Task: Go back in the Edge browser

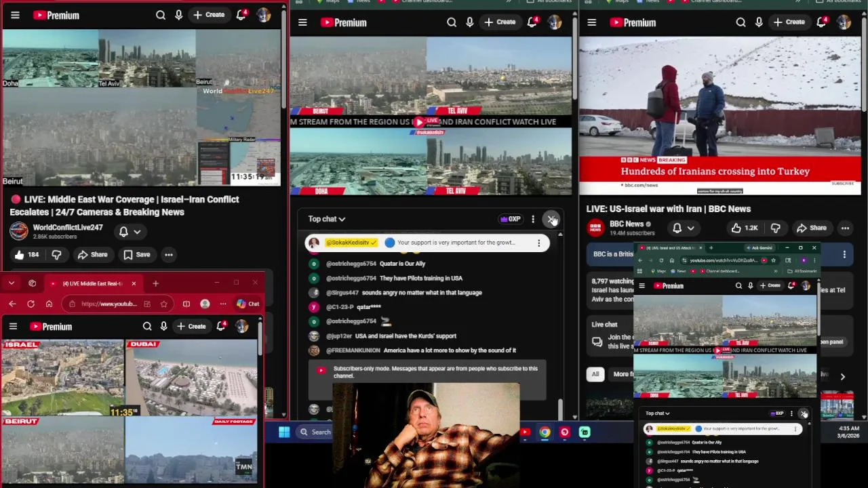Action: 12,304
